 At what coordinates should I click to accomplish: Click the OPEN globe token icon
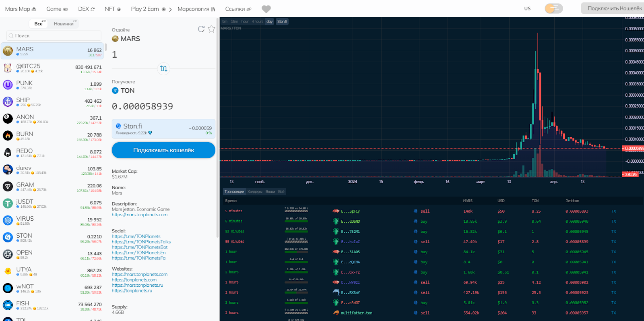tap(8, 254)
